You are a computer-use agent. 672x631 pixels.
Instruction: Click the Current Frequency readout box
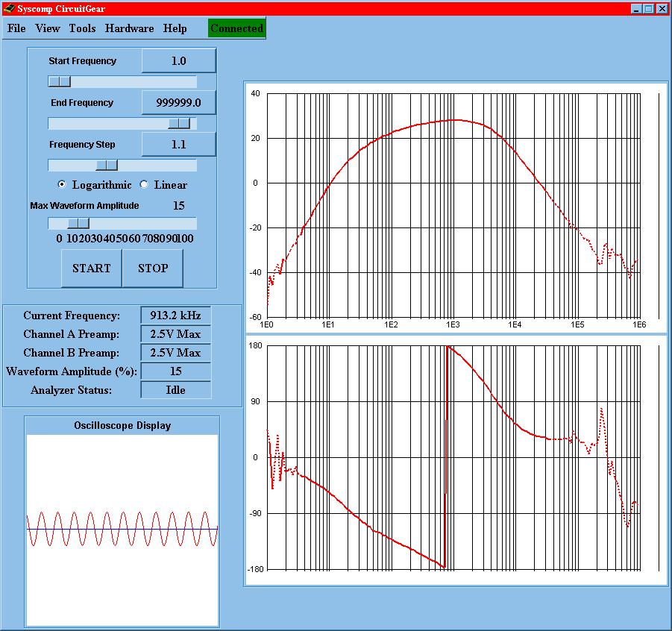coord(176,315)
